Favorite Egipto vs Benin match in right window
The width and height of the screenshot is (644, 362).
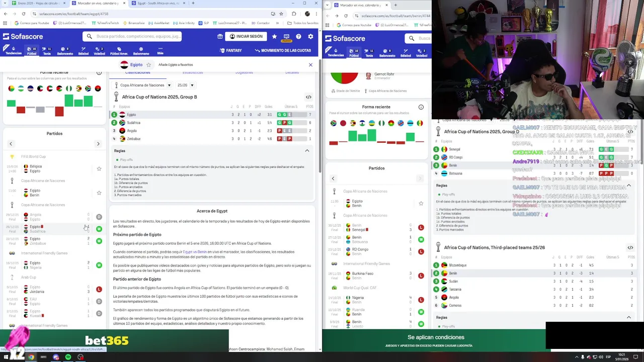pos(421,204)
